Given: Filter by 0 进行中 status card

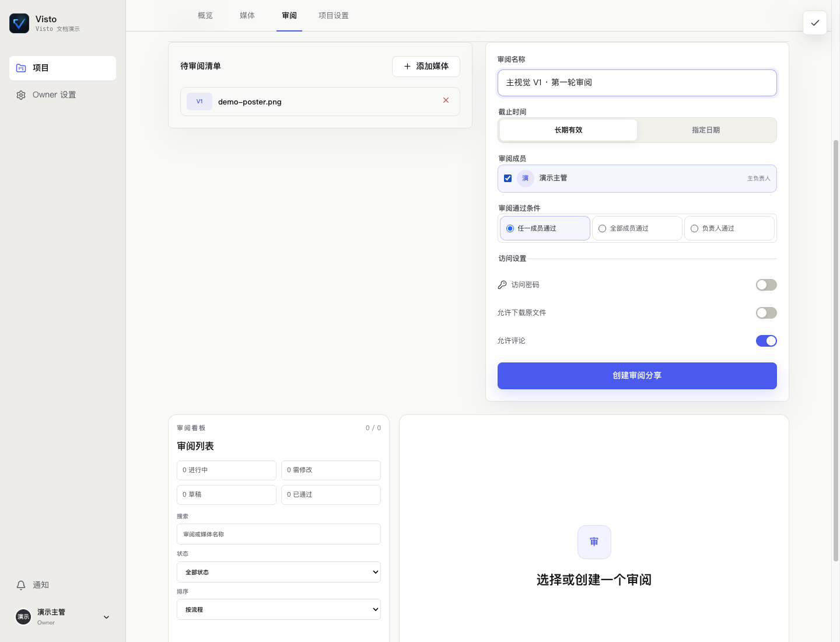Looking at the screenshot, I should (x=226, y=470).
